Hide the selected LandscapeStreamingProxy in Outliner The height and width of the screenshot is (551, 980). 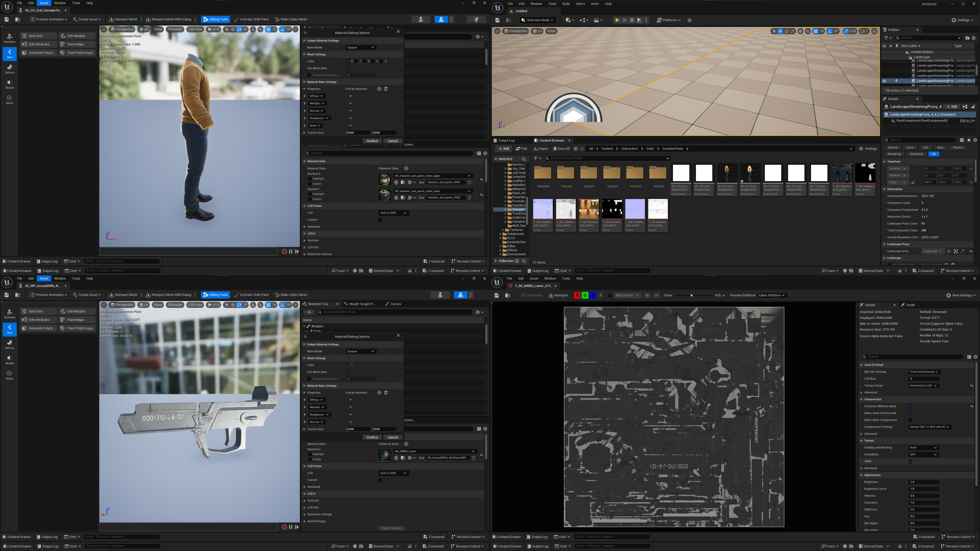[x=884, y=81]
